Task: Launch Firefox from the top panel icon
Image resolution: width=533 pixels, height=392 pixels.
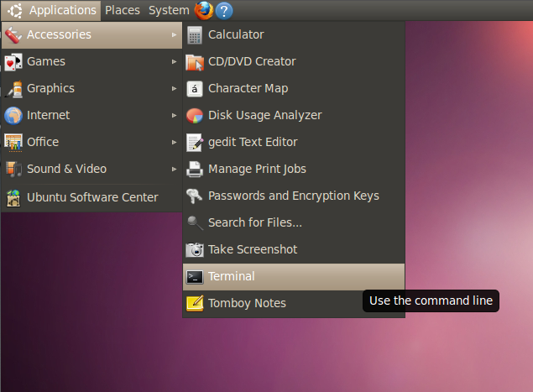Action: coord(204,10)
